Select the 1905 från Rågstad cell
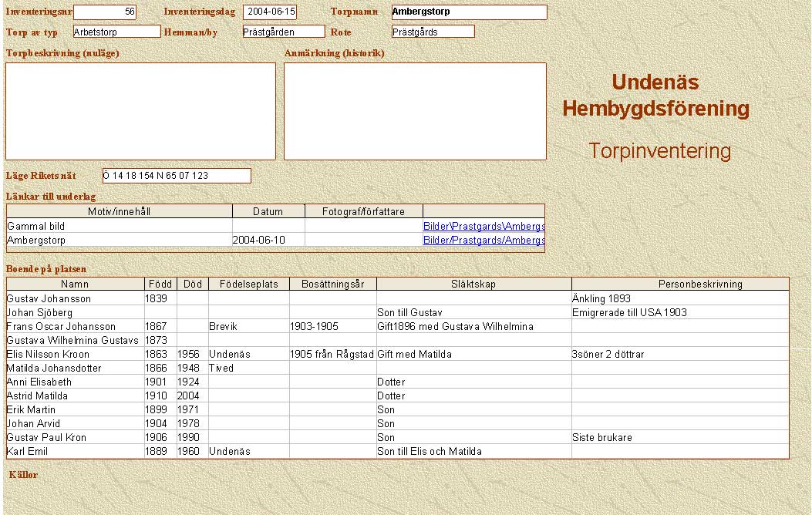 click(x=332, y=354)
